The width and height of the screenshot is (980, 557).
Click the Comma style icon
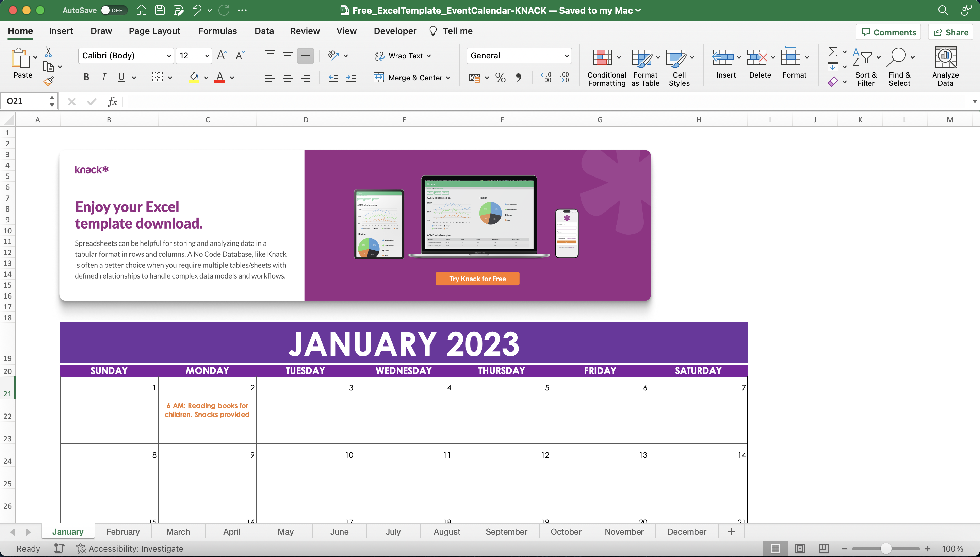(x=519, y=78)
